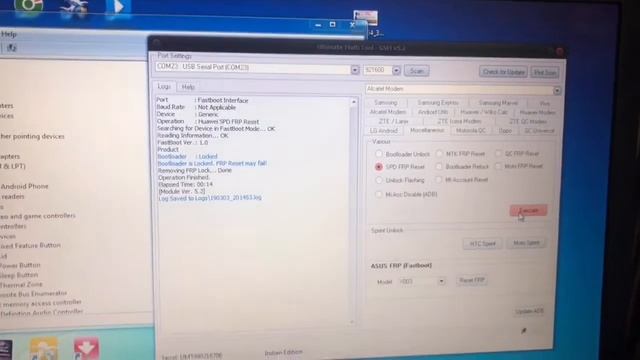Open the Samsung Exynos tab
The height and width of the screenshot is (360, 640).
tap(438, 103)
